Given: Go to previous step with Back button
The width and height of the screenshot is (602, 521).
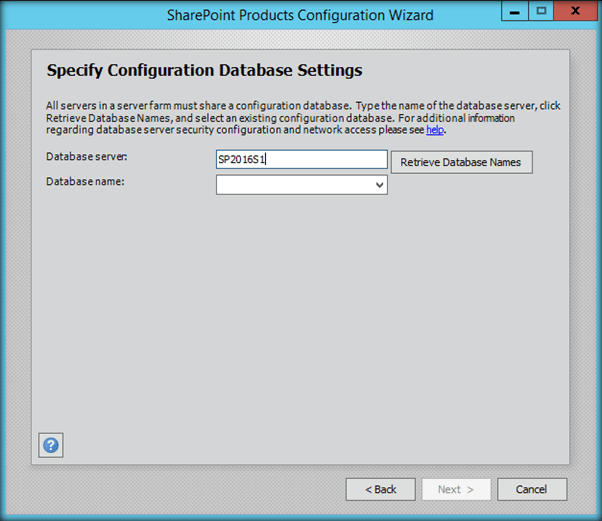Looking at the screenshot, I should pos(380,489).
